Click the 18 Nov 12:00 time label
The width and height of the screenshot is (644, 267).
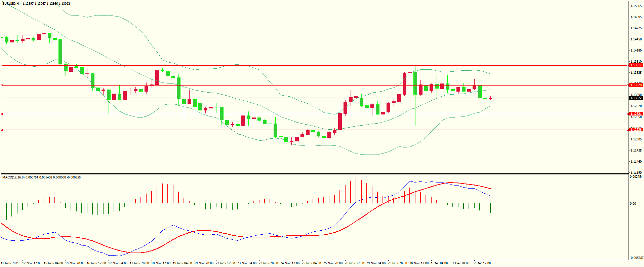(x=161, y=263)
